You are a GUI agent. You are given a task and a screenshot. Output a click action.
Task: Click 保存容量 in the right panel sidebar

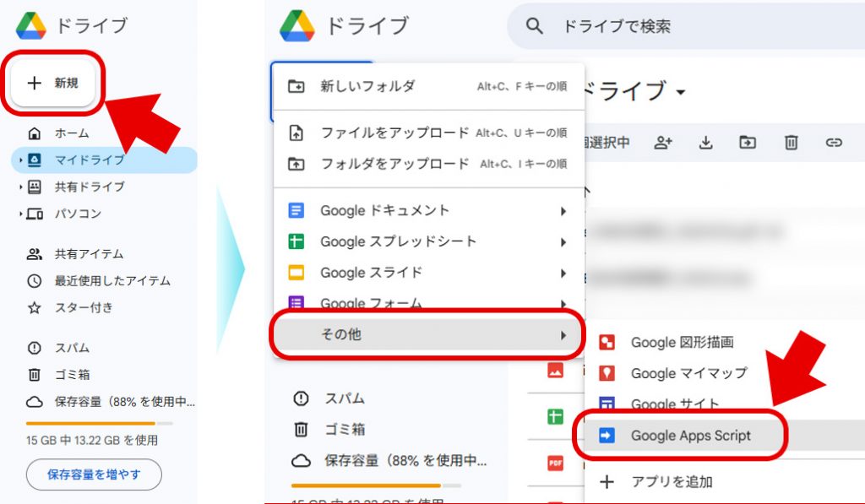coord(405,460)
